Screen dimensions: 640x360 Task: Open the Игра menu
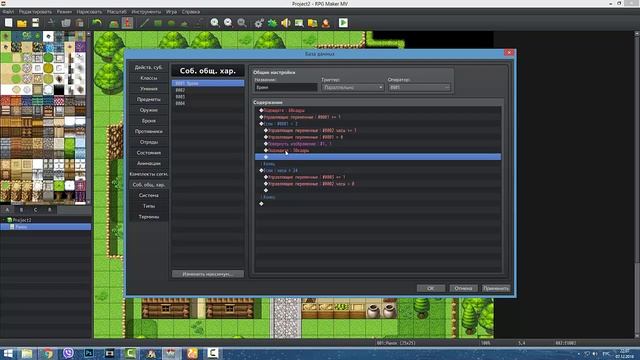(x=171, y=12)
